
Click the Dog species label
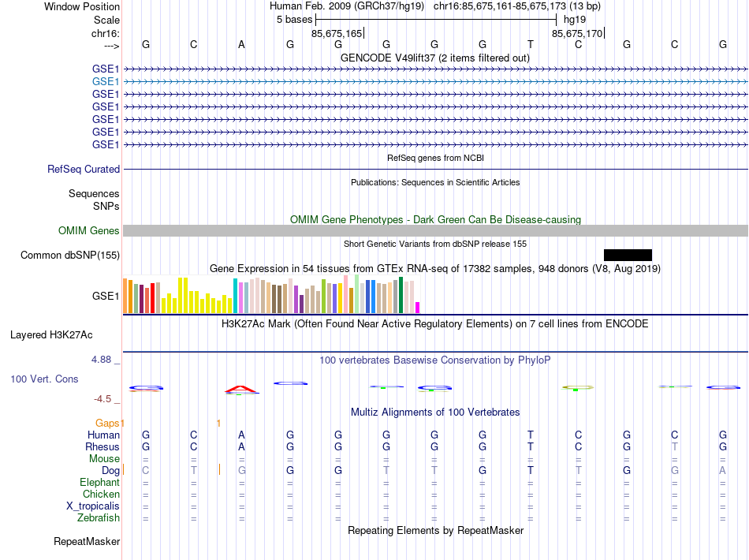pyautogui.click(x=111, y=471)
